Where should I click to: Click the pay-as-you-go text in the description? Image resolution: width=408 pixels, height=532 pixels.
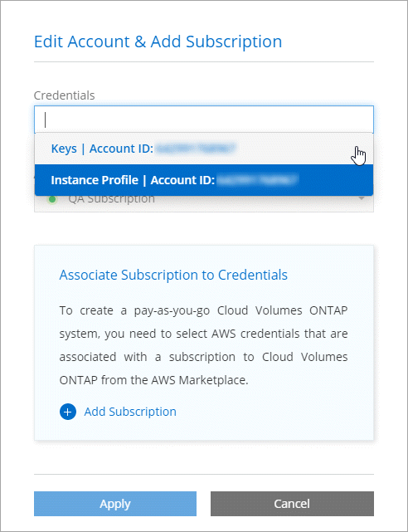pyautogui.click(x=172, y=310)
